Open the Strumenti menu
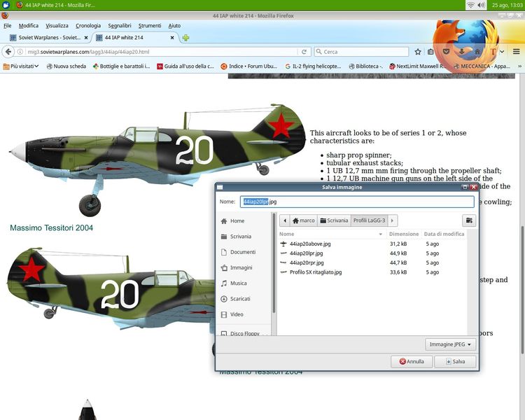The image size is (525, 420). (150, 25)
